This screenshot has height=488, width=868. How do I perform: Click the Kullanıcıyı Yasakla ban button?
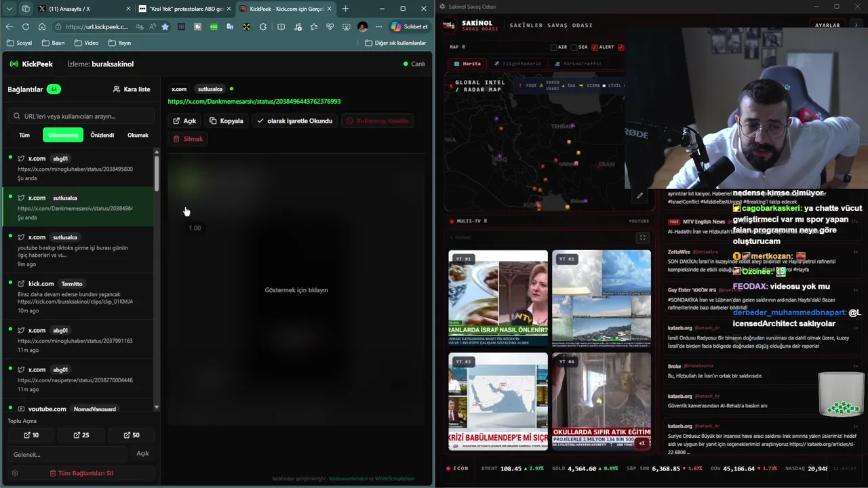pyautogui.click(x=378, y=121)
